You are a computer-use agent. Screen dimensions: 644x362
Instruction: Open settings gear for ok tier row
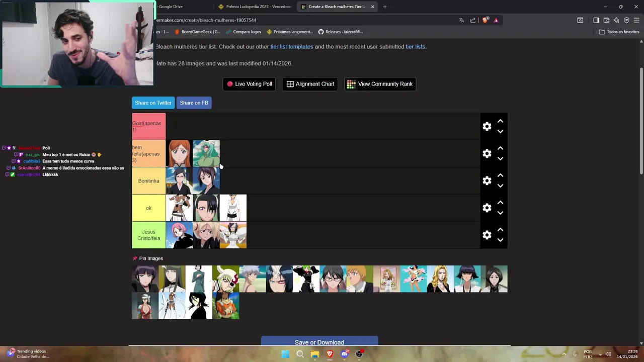pyautogui.click(x=487, y=208)
